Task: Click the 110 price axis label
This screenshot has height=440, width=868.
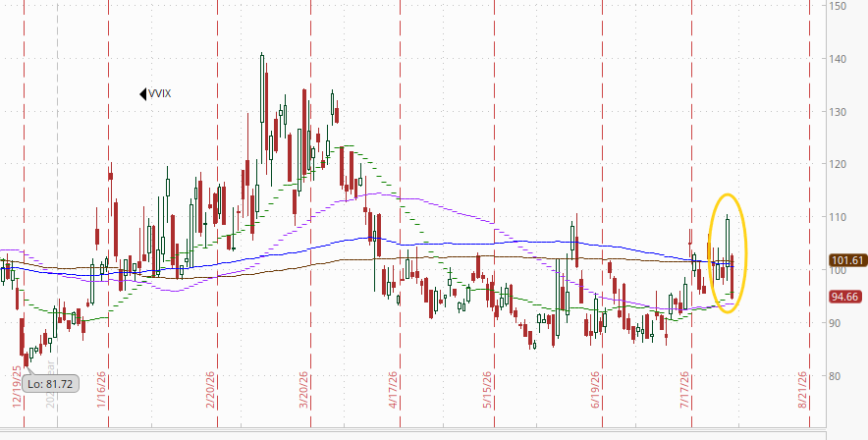Action: (837, 217)
